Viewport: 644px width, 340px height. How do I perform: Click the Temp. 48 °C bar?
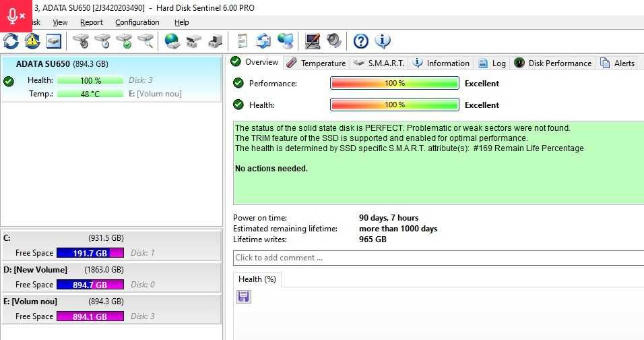pyautogui.click(x=90, y=94)
